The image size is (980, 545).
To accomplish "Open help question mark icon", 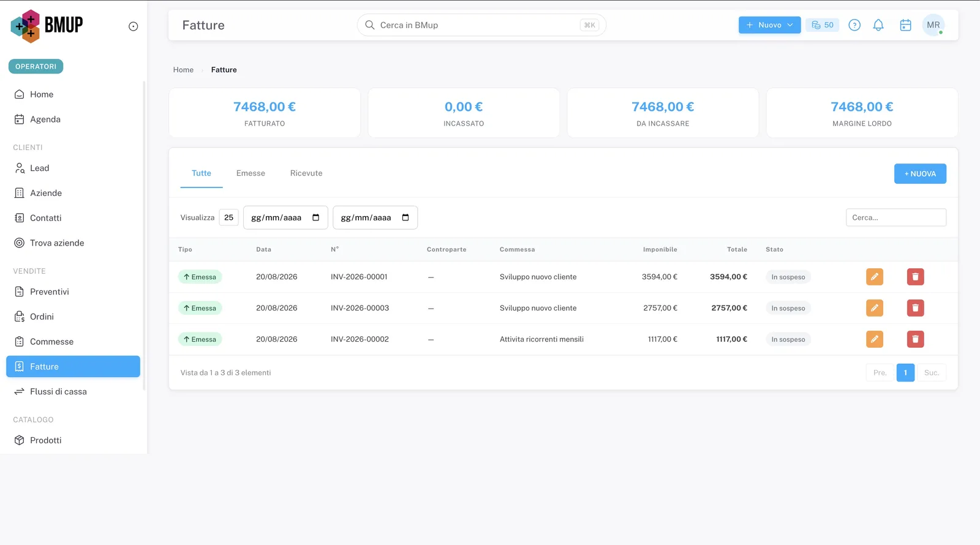I will 854,25.
